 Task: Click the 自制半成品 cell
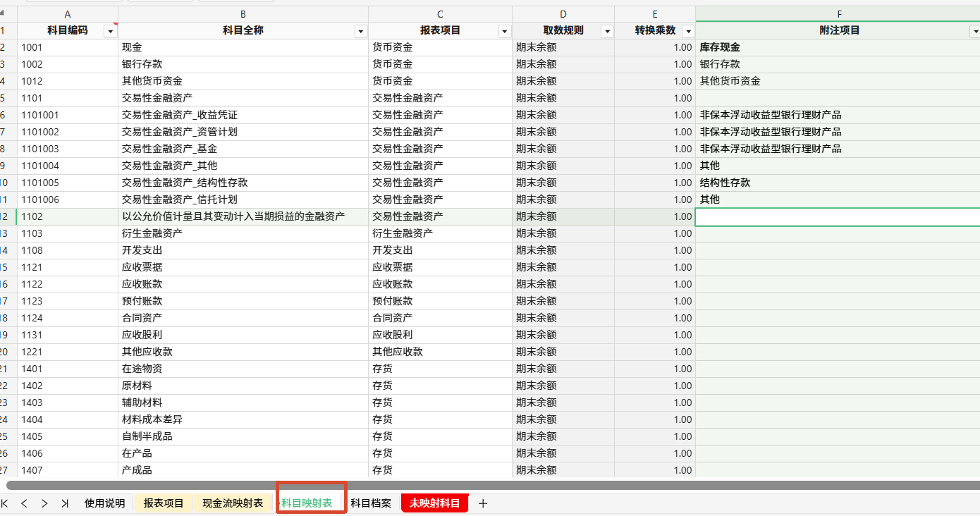click(x=243, y=436)
